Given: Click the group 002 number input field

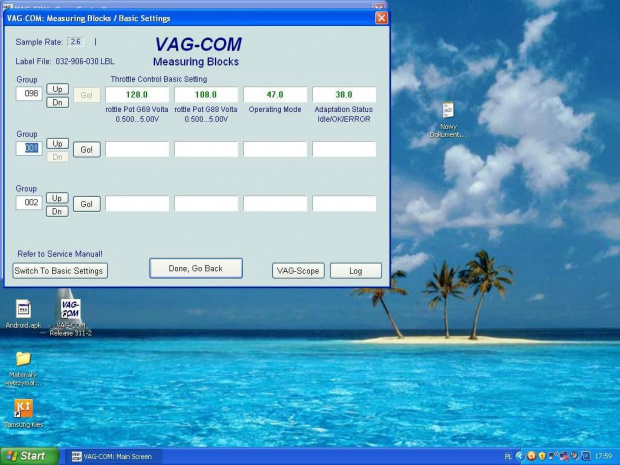Looking at the screenshot, I should click(x=29, y=203).
